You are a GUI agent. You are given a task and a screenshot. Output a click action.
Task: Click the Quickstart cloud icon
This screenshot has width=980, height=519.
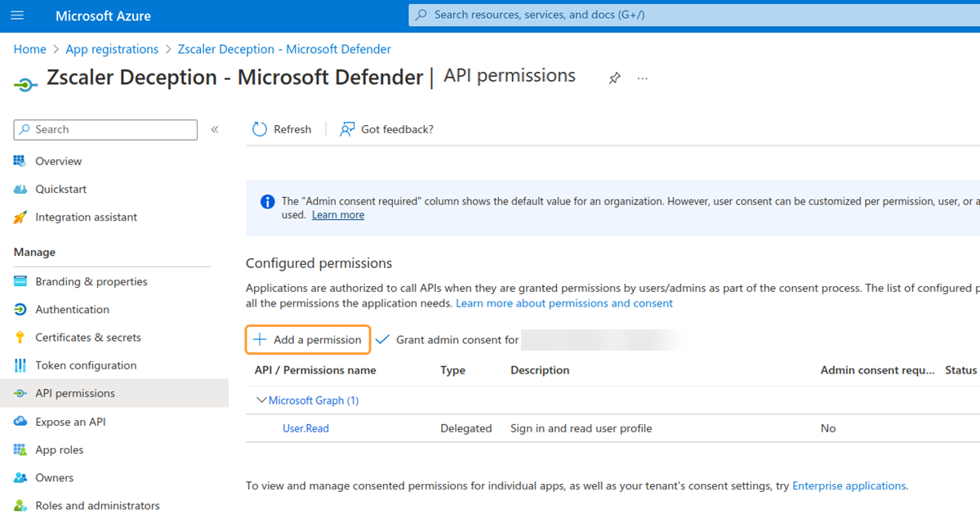[20, 189]
